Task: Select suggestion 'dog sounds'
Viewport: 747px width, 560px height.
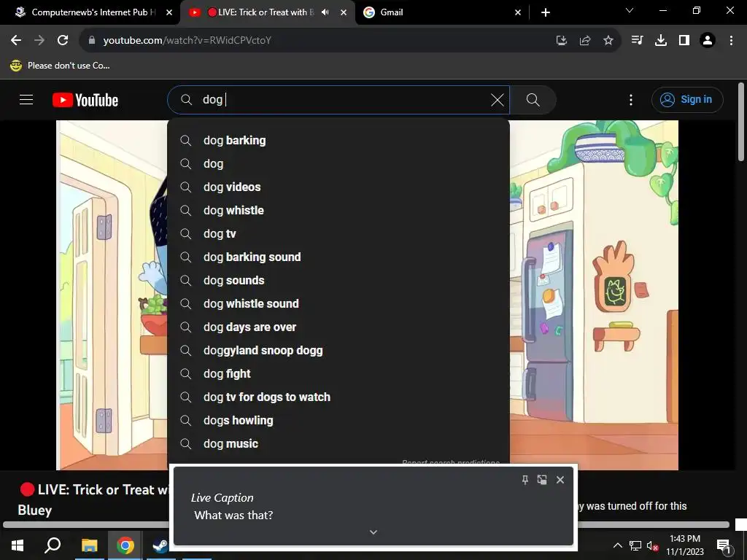Action: pos(338,281)
